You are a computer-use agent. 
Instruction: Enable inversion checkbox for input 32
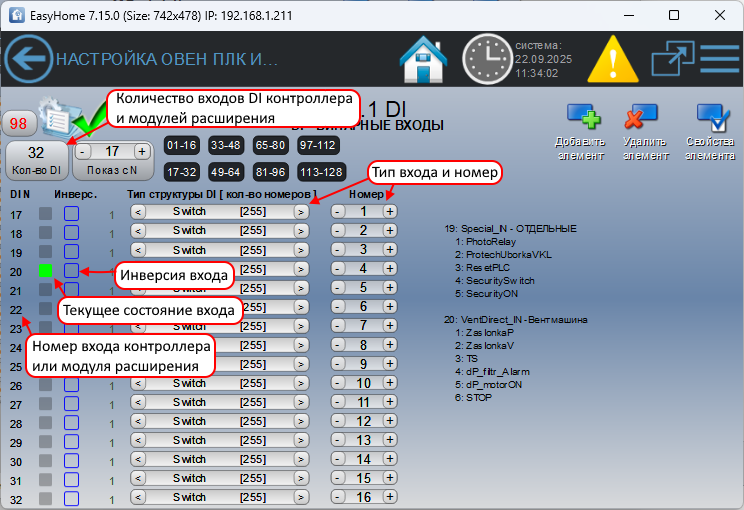[x=71, y=497]
